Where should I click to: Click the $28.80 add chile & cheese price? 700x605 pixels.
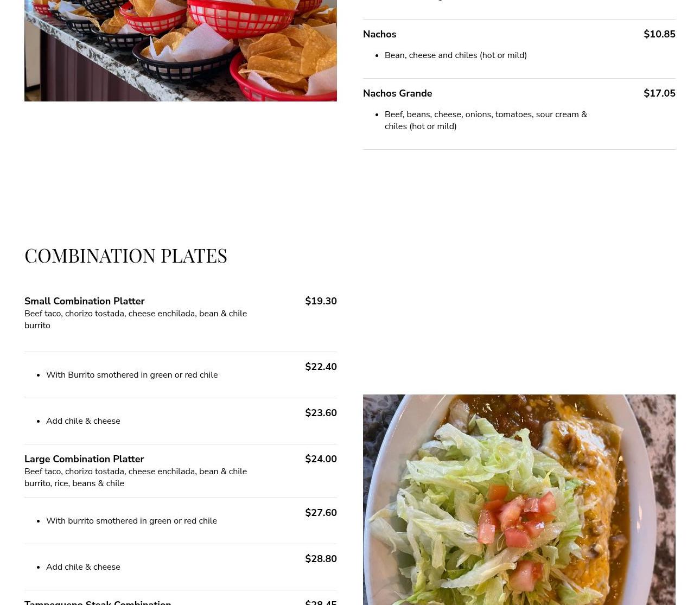[x=321, y=559]
